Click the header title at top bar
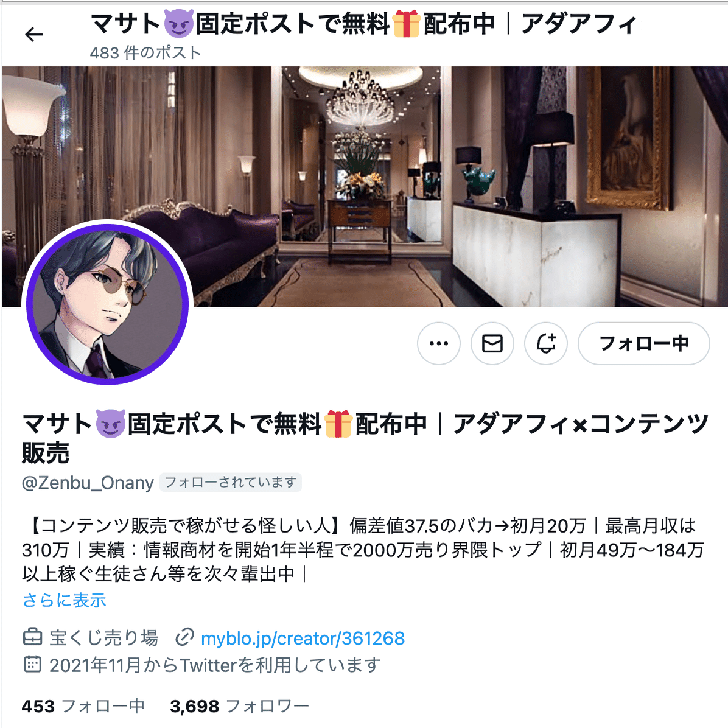728x728 pixels. [366, 24]
